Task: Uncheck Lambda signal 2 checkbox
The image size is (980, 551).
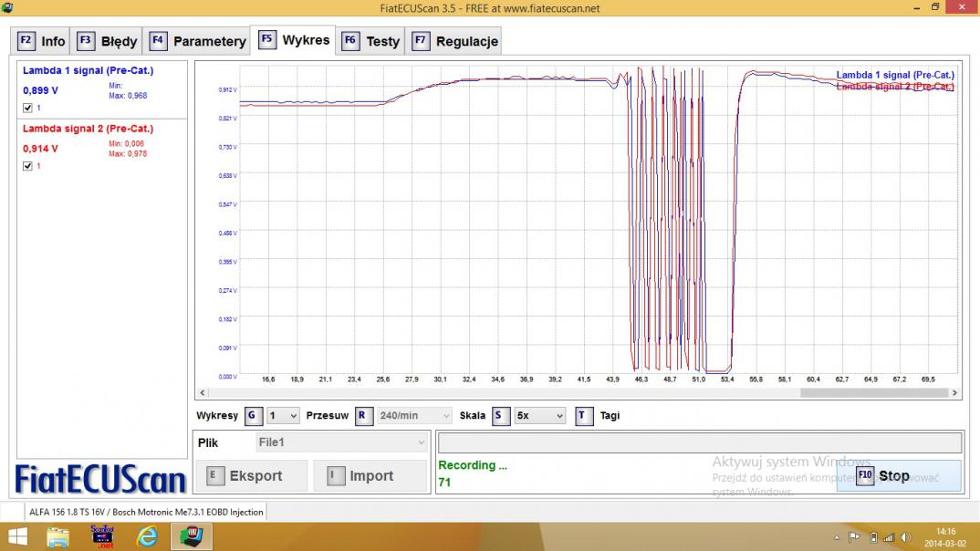Action: coord(27,166)
